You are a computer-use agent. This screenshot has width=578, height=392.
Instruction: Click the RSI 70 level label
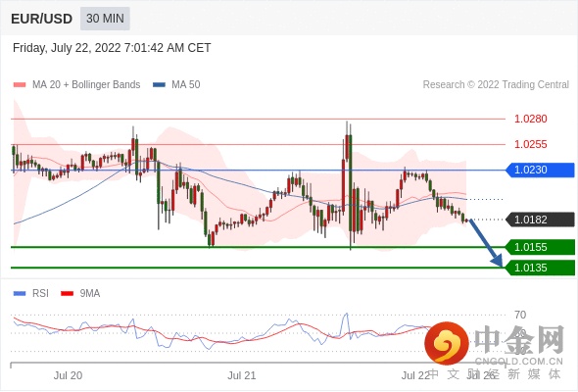point(520,315)
